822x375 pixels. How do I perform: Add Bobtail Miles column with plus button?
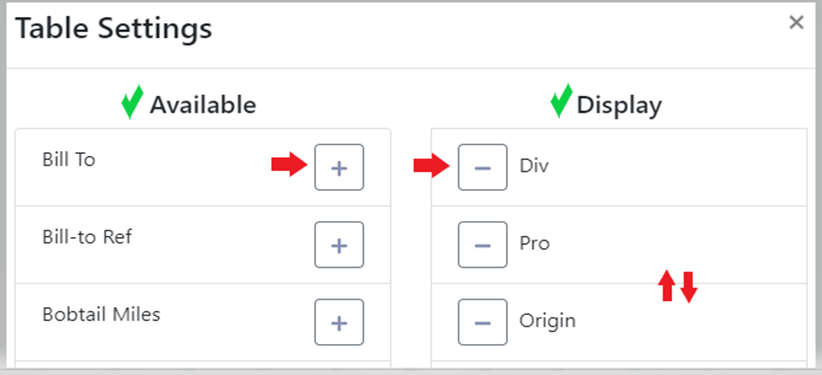(339, 323)
